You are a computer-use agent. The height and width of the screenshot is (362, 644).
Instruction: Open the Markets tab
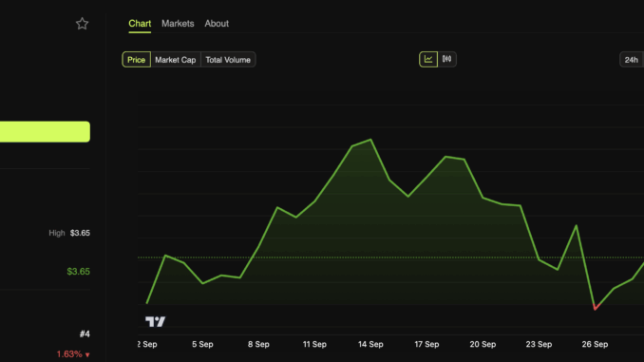(178, 24)
